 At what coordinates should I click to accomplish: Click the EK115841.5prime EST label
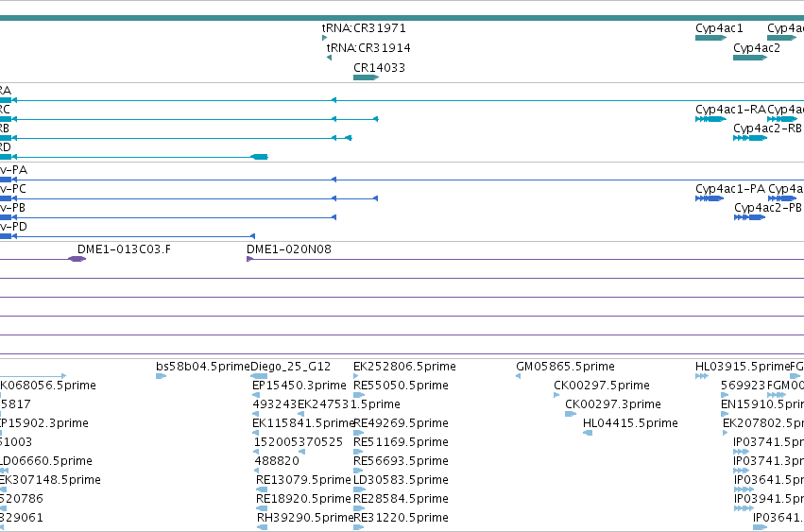tap(303, 423)
